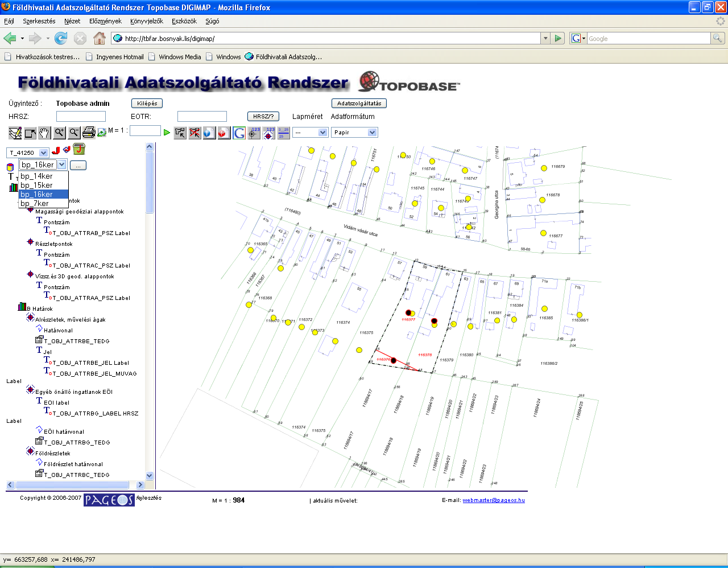Image resolution: width=728 pixels, height=568 pixels.
Task: Click the blue-red J diamond icon
Action: tap(67, 150)
